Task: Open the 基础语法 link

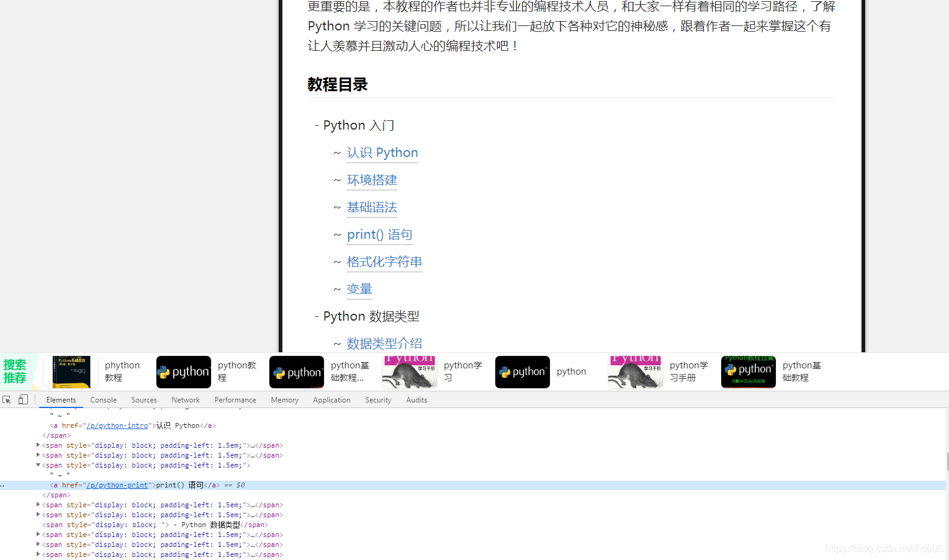Action: tap(372, 207)
